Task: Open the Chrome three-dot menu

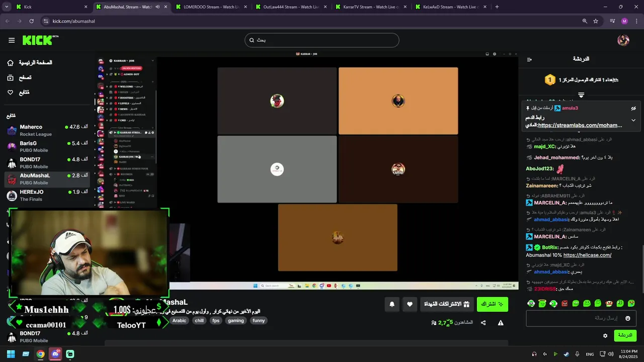Action: [x=636, y=21]
